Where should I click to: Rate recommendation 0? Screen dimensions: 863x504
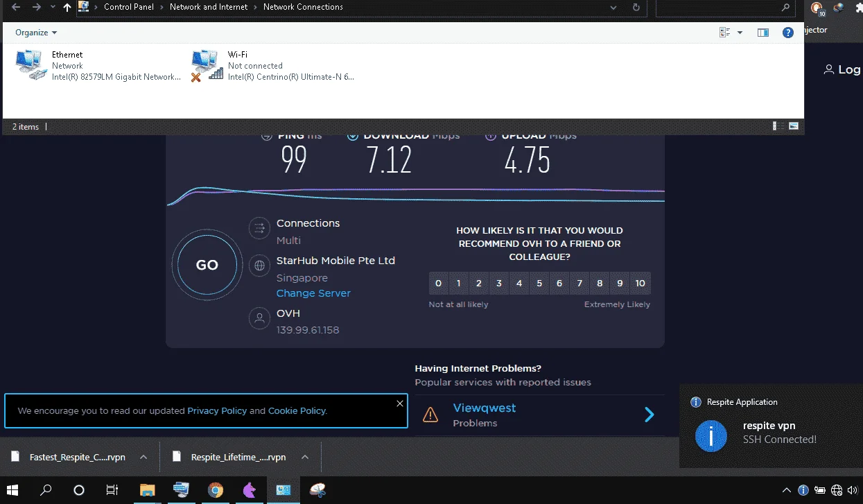point(438,284)
